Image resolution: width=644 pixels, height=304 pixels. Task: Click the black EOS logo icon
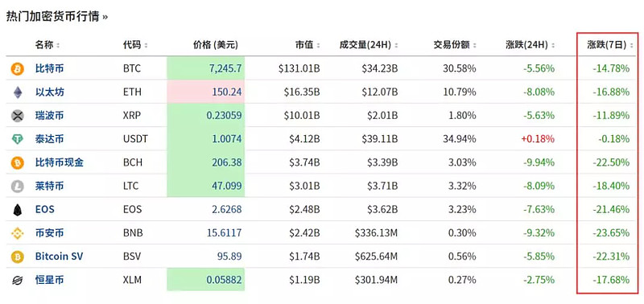coord(17,210)
